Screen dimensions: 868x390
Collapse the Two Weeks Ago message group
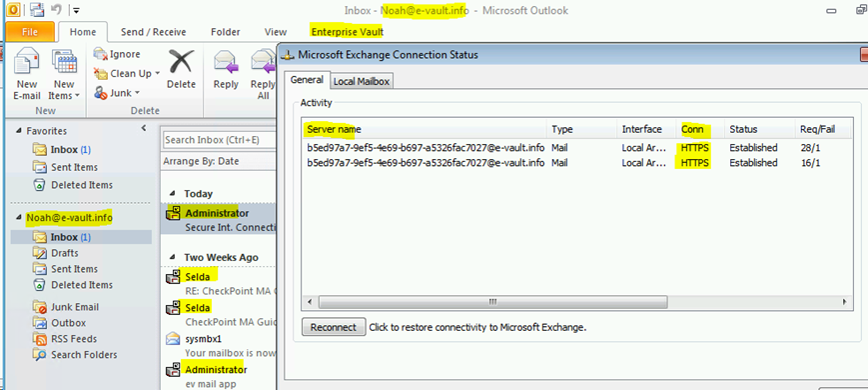172,258
